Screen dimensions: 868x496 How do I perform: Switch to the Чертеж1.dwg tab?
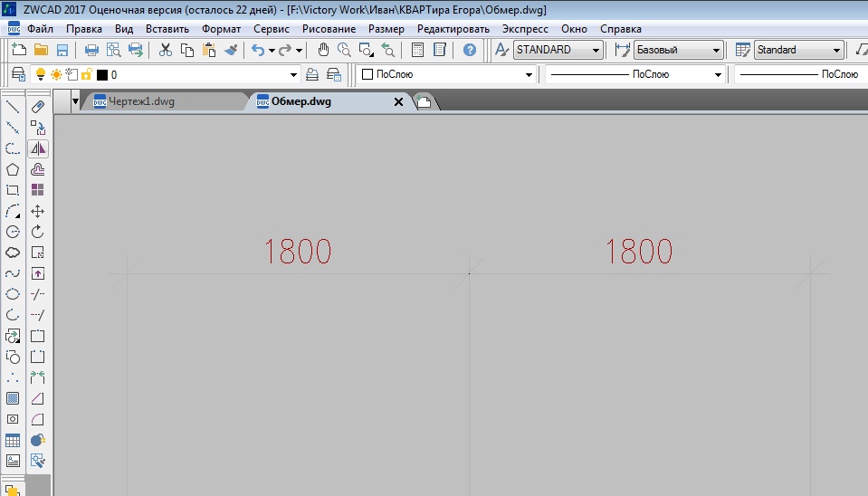(141, 101)
